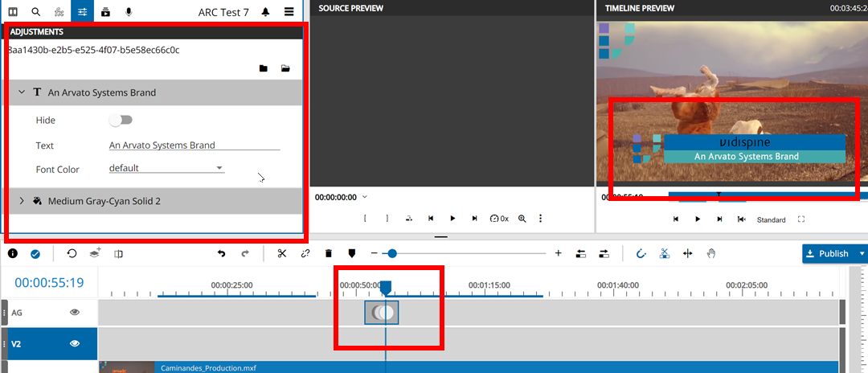This screenshot has height=373, width=868.
Task: Open the search panel with magnifier icon
Action: 36,12
